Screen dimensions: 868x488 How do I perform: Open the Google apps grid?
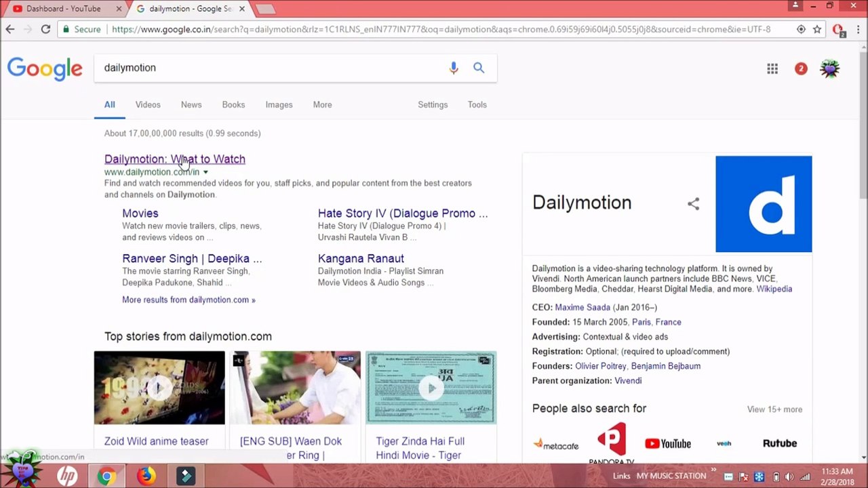click(772, 68)
